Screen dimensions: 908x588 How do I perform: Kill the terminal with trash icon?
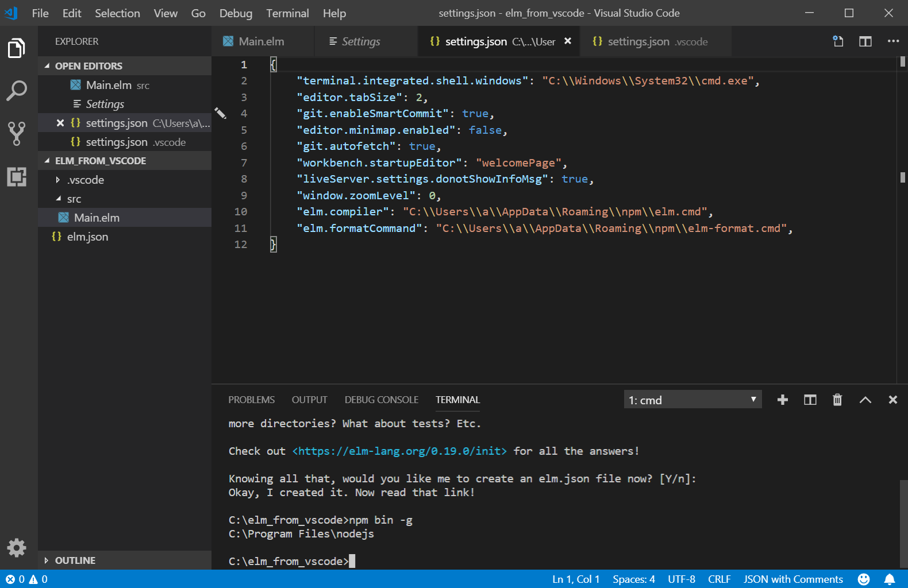[837, 400]
